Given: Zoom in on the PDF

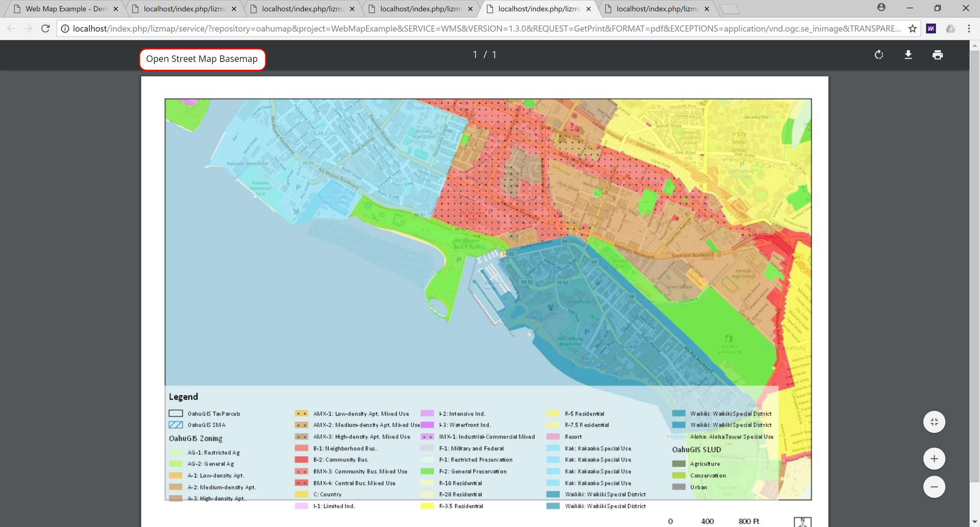Looking at the screenshot, I should [934, 459].
